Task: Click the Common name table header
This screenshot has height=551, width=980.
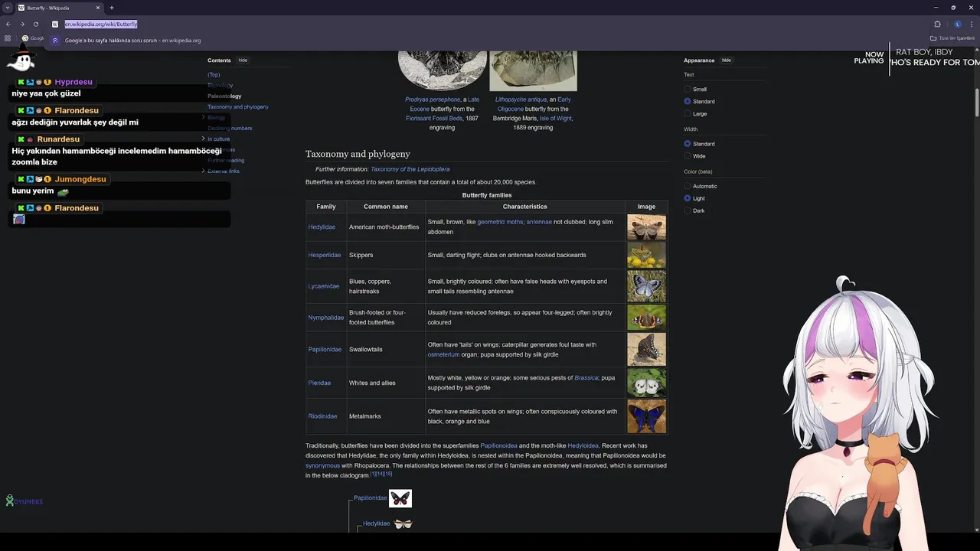Action: click(x=386, y=207)
